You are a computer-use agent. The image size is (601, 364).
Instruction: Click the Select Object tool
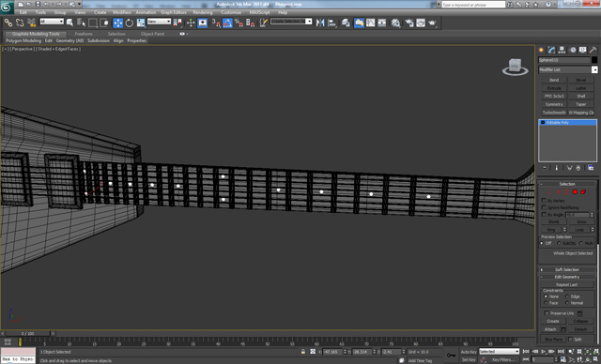pos(69,23)
